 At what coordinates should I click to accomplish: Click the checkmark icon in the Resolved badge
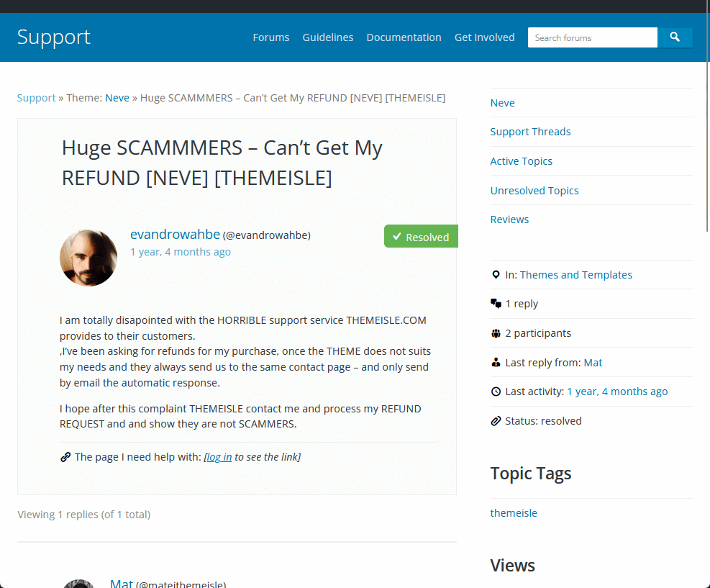coord(396,237)
